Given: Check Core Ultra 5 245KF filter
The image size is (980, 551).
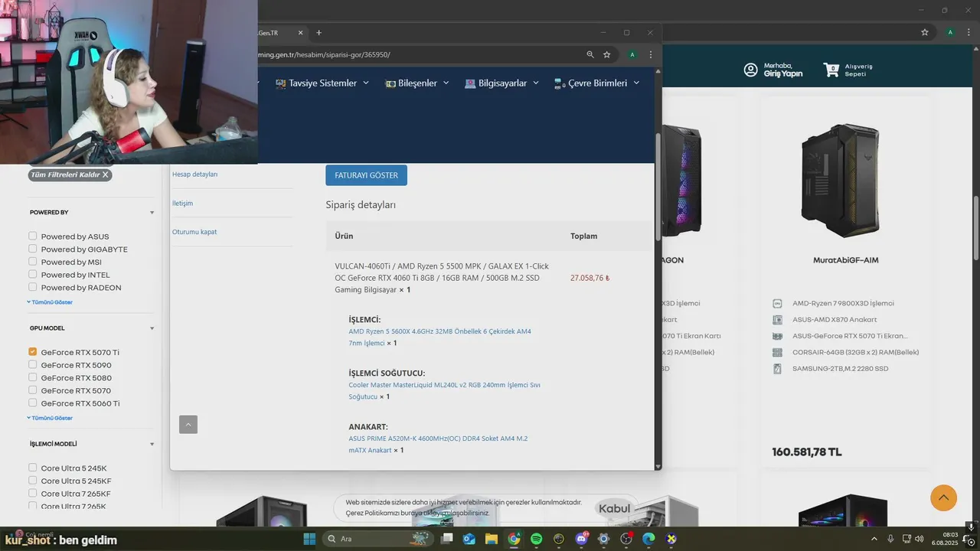Looking at the screenshot, I should point(33,481).
